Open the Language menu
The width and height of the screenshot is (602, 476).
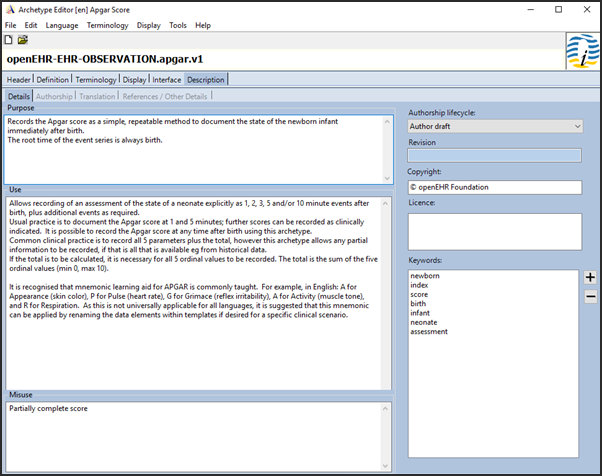62,25
